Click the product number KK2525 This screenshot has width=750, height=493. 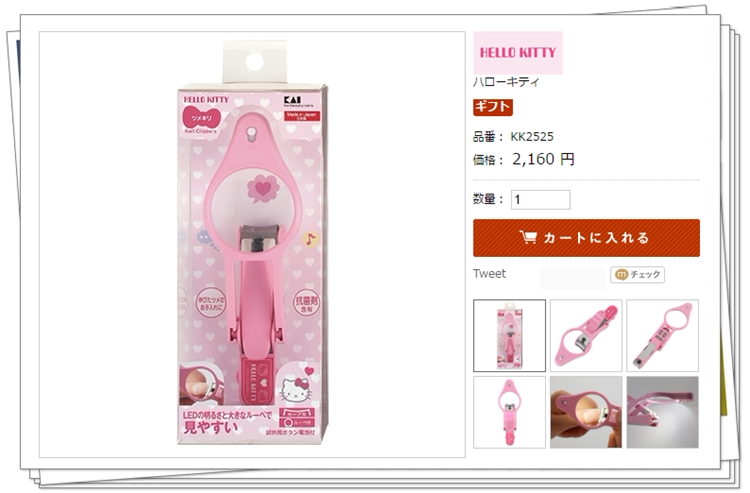(x=532, y=137)
